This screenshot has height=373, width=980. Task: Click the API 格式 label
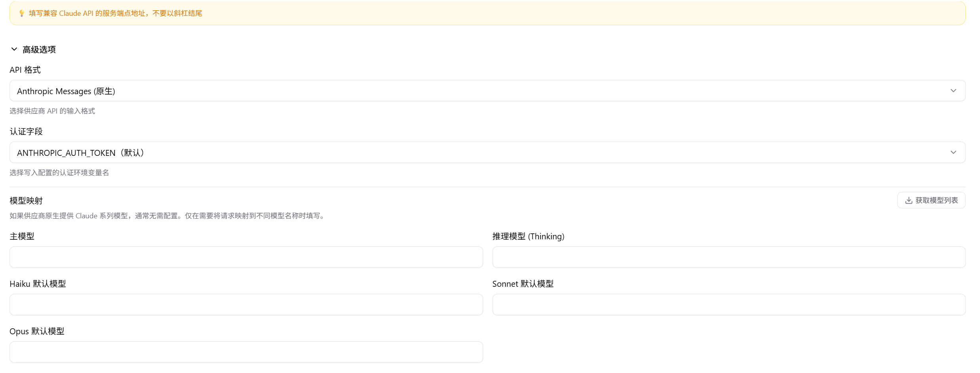[x=25, y=70]
